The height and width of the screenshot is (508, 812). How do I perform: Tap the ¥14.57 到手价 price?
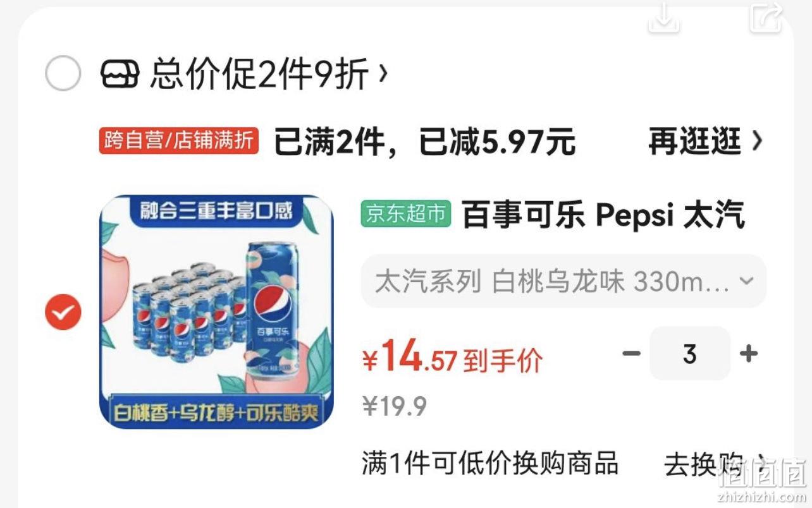pyautogui.click(x=452, y=358)
